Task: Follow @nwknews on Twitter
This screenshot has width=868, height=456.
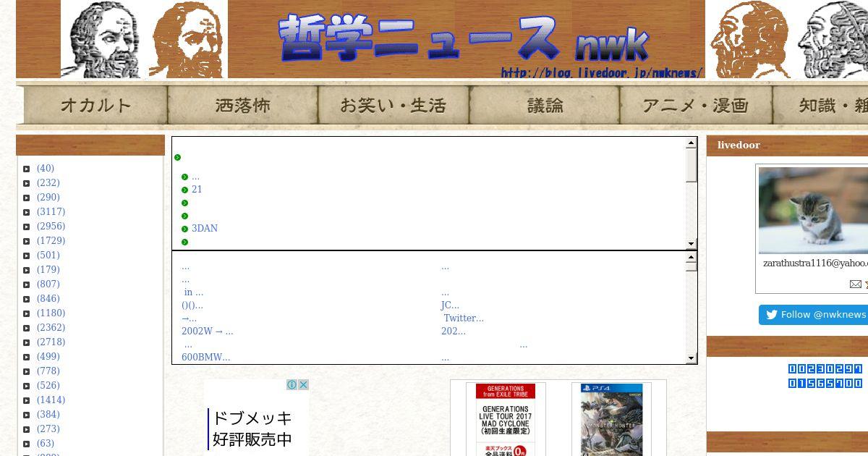Action: [814, 315]
